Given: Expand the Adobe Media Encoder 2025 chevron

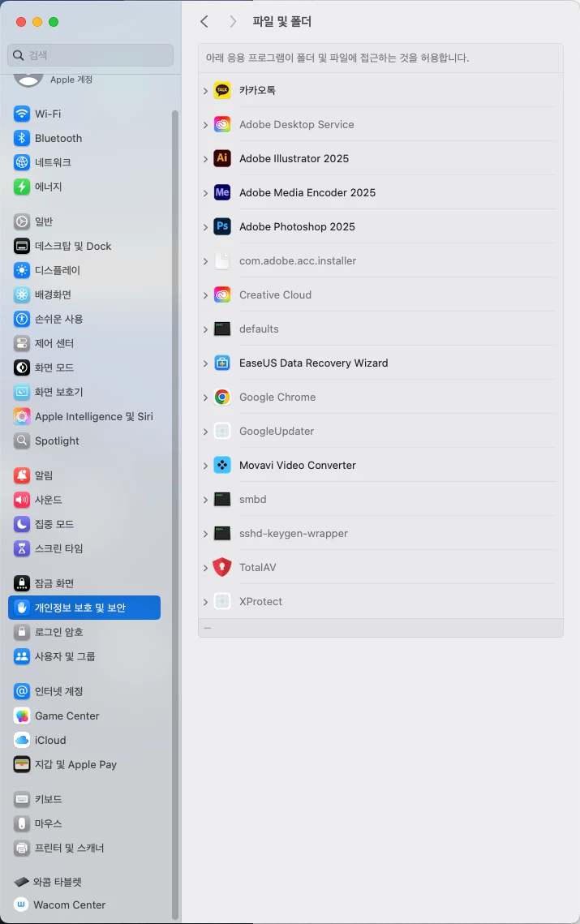Looking at the screenshot, I should [x=205, y=193].
